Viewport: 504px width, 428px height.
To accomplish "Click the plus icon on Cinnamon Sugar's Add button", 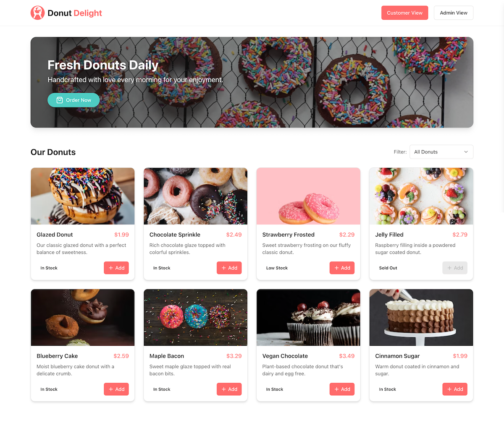I will pos(449,389).
